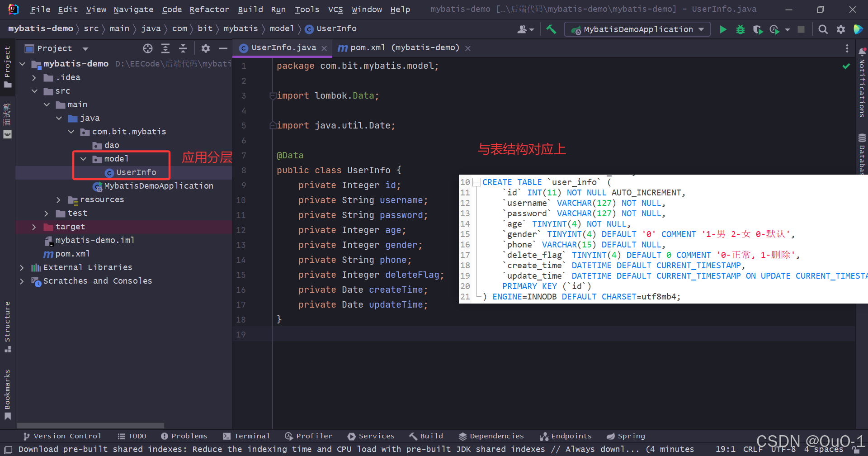The width and height of the screenshot is (868, 456).
Task: Open the Refactor menu
Action: click(x=209, y=9)
